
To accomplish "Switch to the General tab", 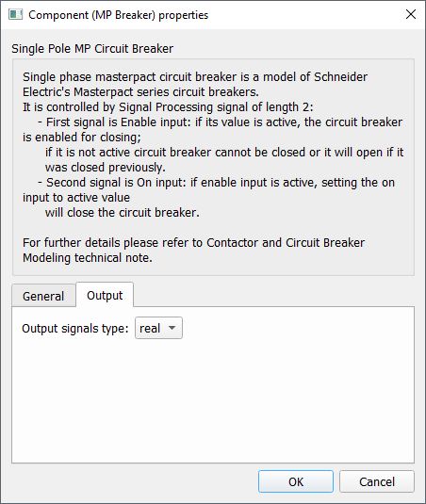I will coord(43,296).
